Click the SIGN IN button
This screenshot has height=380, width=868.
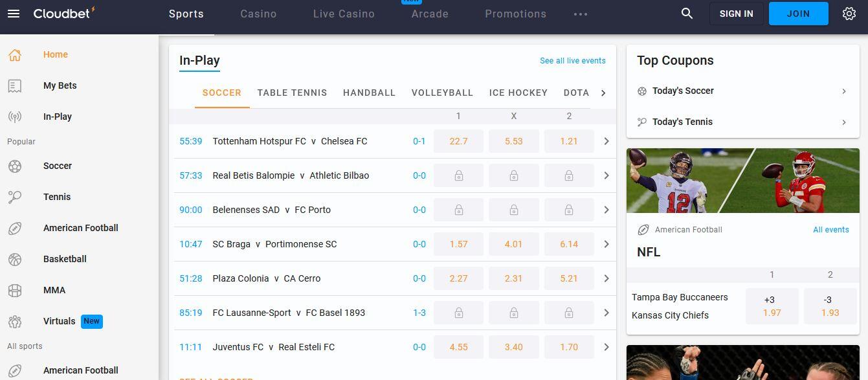[x=737, y=14]
